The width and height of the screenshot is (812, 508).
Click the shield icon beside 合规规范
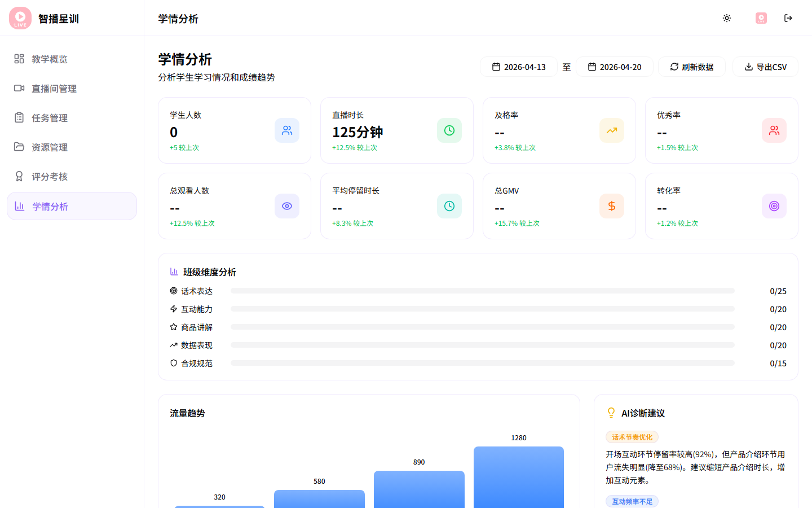pyautogui.click(x=174, y=363)
